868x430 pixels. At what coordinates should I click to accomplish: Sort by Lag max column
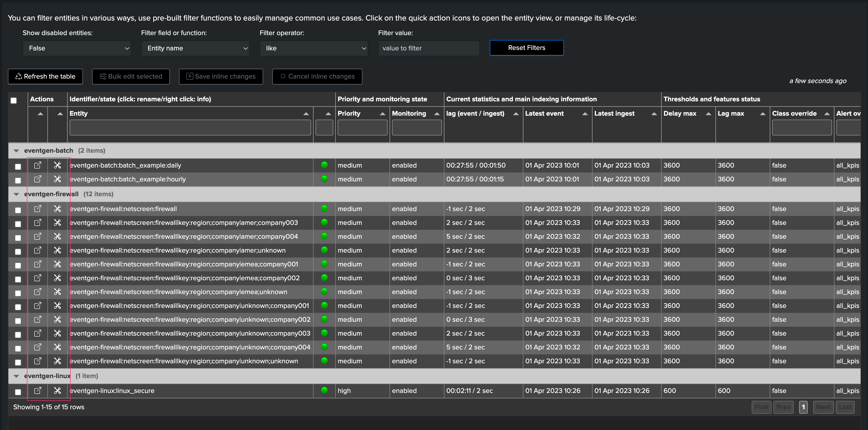pyautogui.click(x=763, y=114)
